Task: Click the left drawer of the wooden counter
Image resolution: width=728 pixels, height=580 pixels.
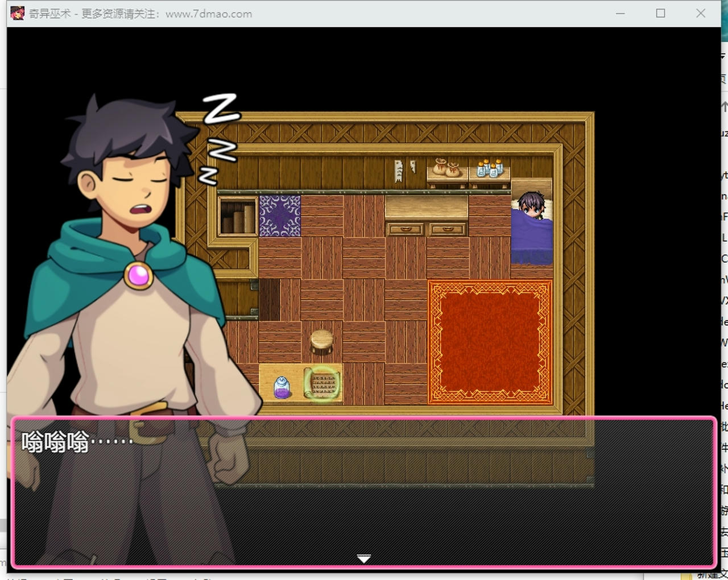Action: [406, 229]
